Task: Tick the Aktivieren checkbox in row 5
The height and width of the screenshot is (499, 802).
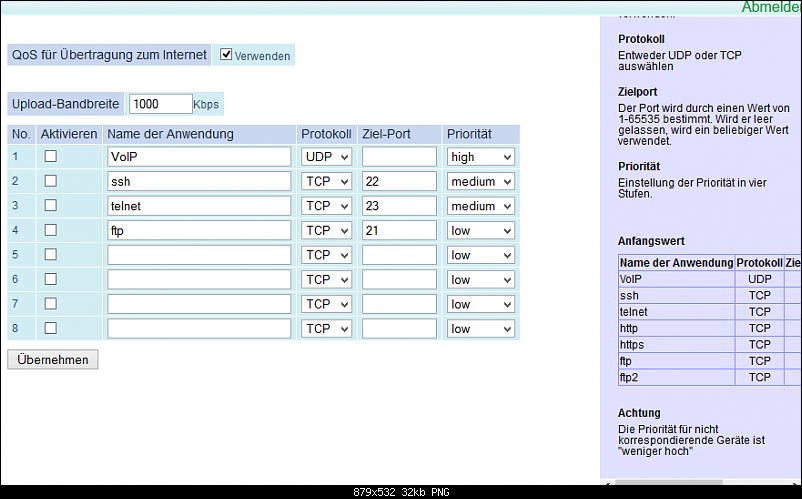Action: tap(51, 255)
